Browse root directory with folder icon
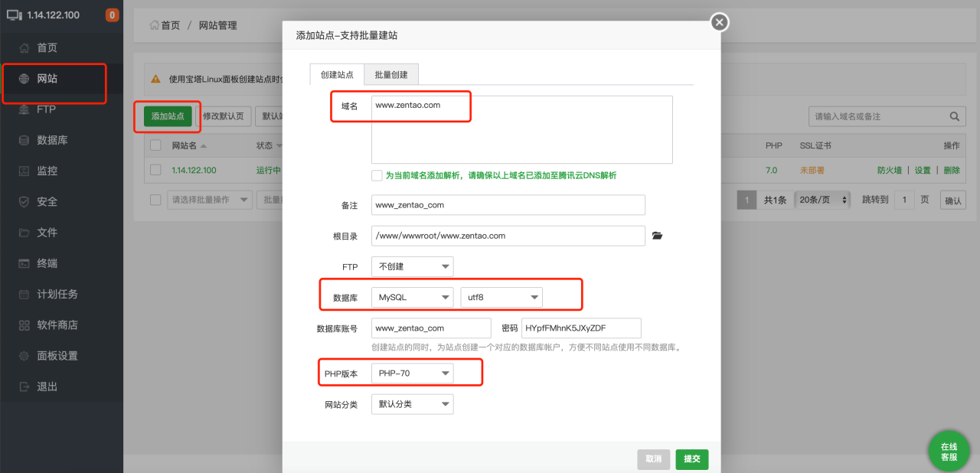 [x=657, y=236]
